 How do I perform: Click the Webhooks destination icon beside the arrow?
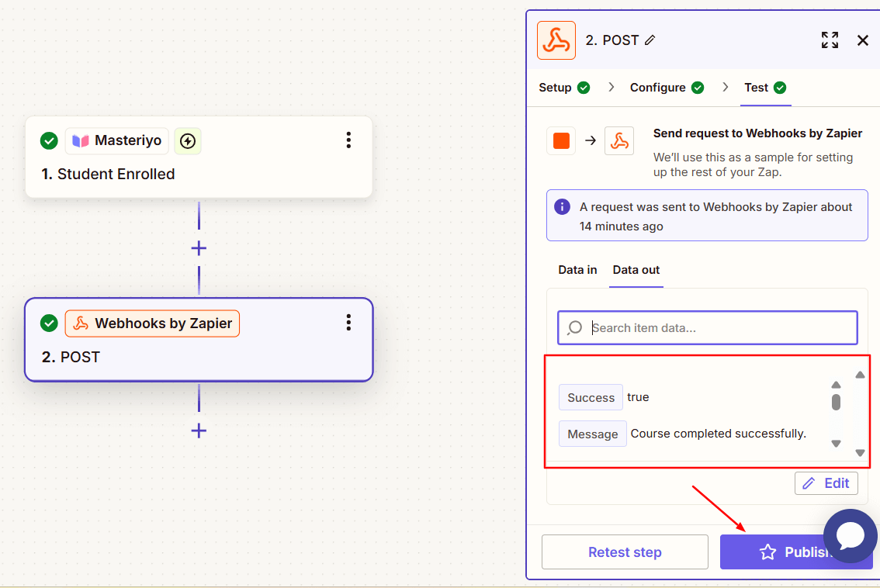tap(619, 140)
